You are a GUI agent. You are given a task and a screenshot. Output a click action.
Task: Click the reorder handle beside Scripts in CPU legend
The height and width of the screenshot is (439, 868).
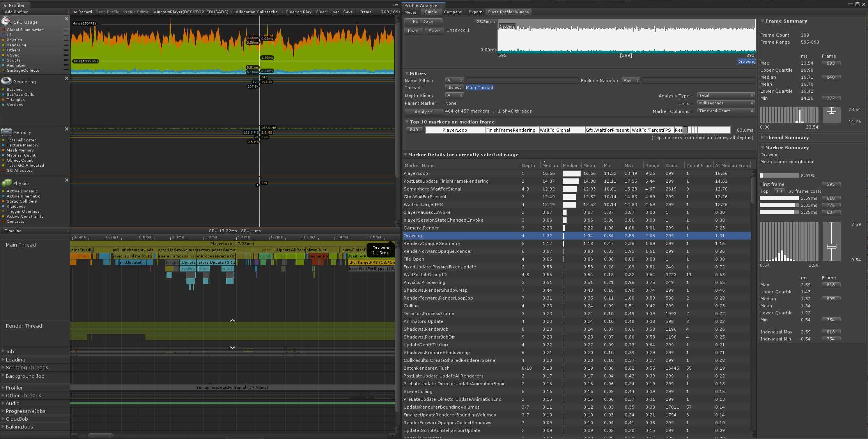click(x=66, y=60)
